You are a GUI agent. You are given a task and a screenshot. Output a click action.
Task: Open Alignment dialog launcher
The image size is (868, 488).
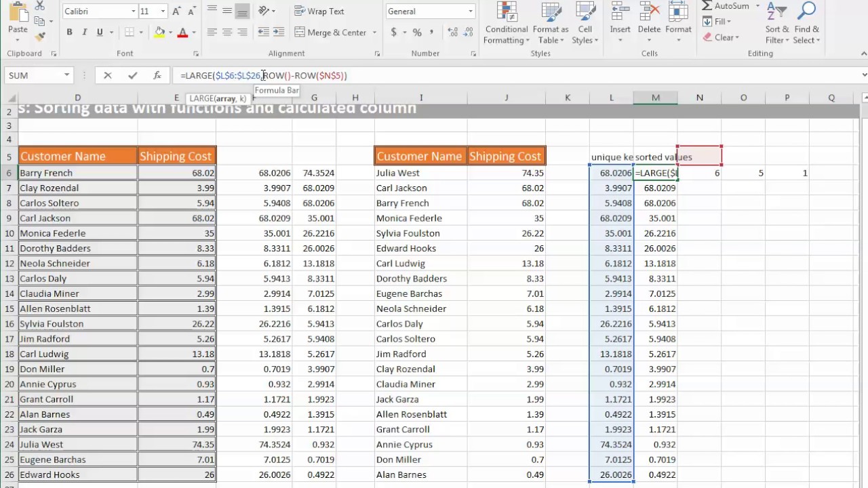tap(377, 54)
